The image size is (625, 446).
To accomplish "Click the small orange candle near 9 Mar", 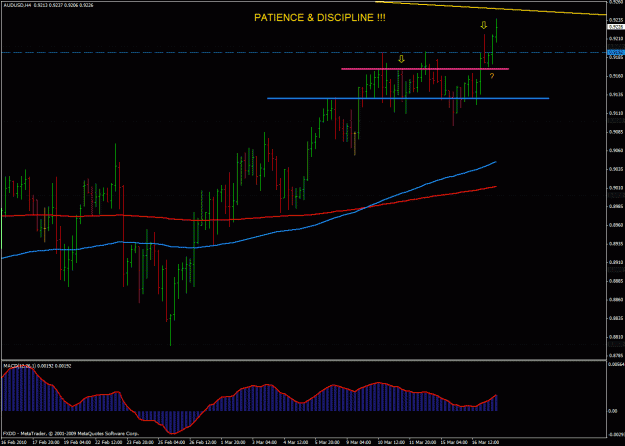I will coord(355,143).
